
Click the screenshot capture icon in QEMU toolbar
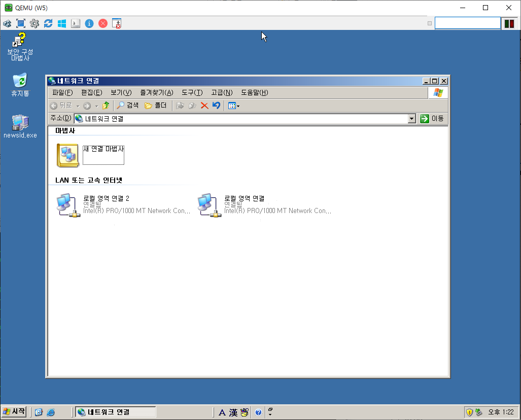click(117, 24)
